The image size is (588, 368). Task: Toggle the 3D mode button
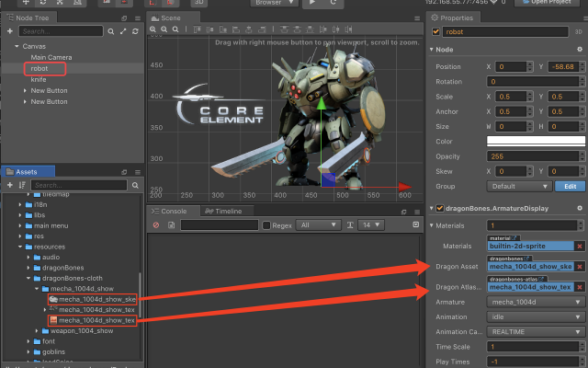(199, 3)
